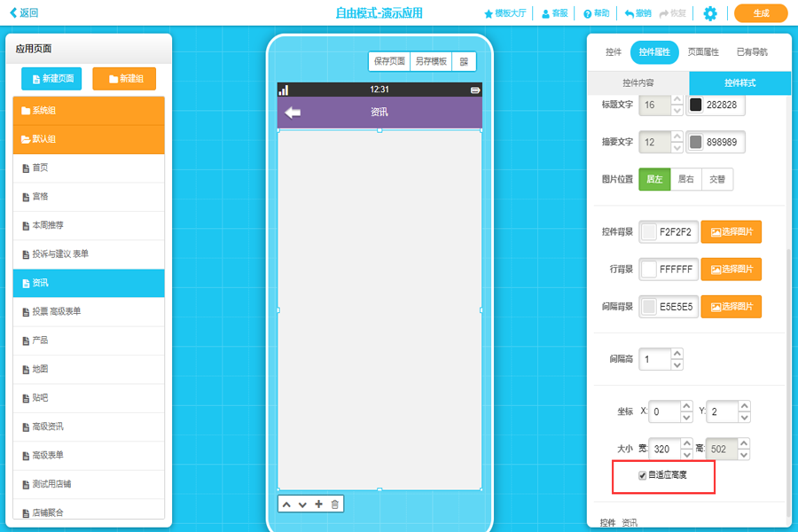This screenshot has height=532, width=798.
Task: Click the plus add icon below phone
Action: coord(319,505)
